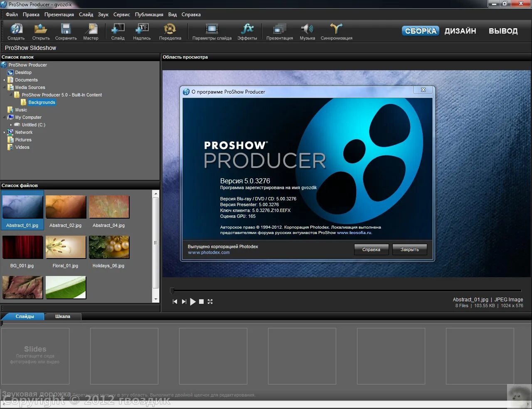Select the Videos folder
This screenshot has height=409, width=532.
(22, 147)
